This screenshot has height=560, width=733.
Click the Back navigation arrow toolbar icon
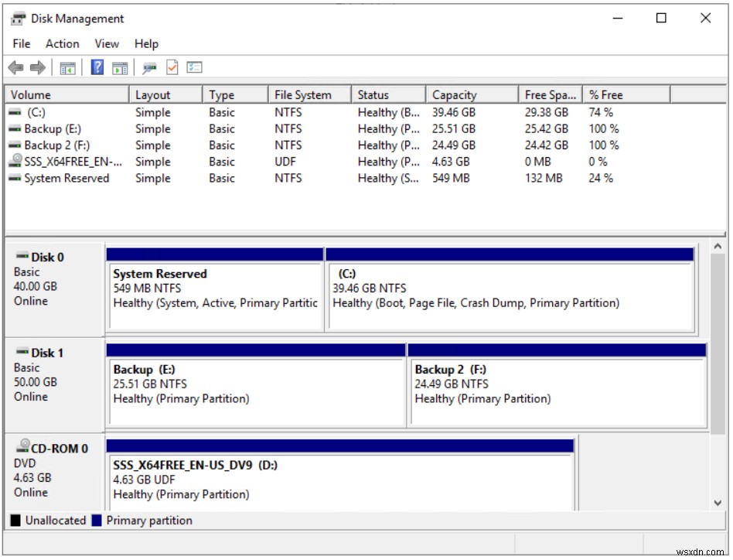pos(14,67)
